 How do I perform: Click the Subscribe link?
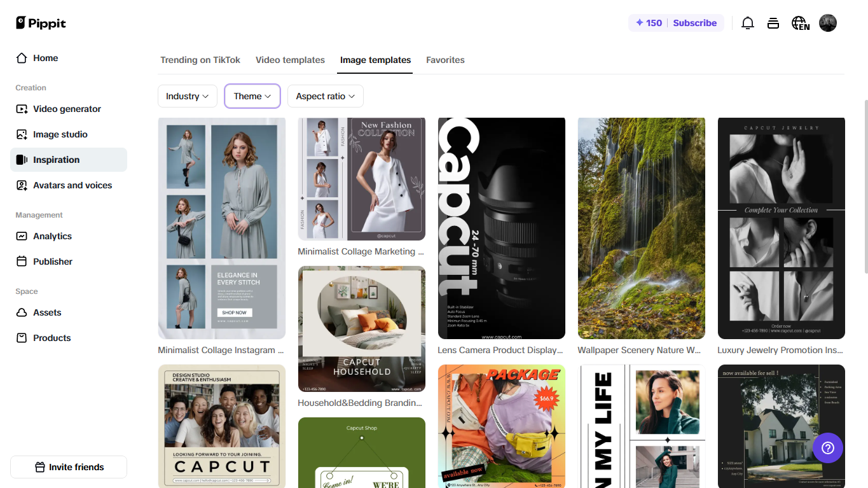(x=694, y=23)
